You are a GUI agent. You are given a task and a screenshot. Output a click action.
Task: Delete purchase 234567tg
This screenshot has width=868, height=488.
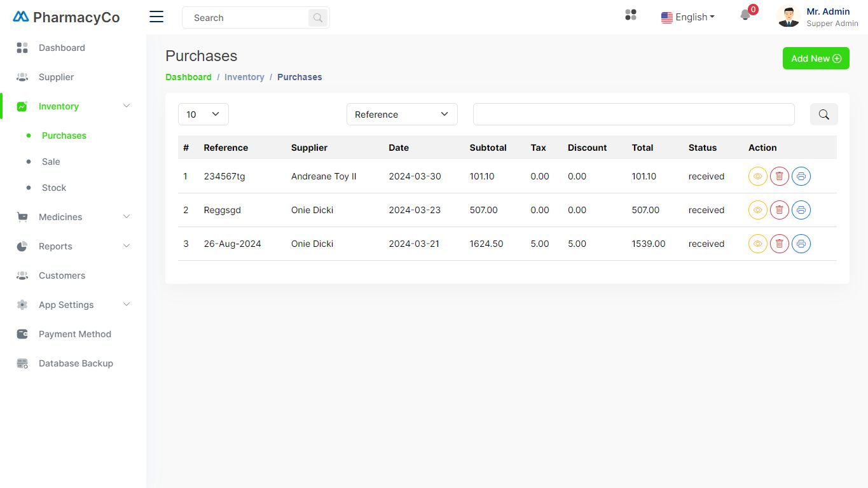780,176
